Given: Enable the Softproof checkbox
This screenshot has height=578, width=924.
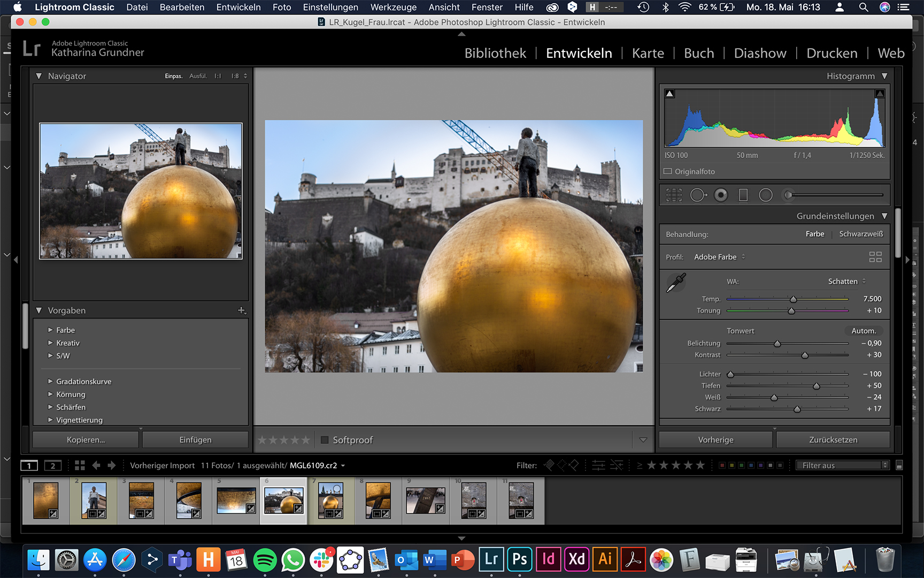Looking at the screenshot, I should point(325,440).
